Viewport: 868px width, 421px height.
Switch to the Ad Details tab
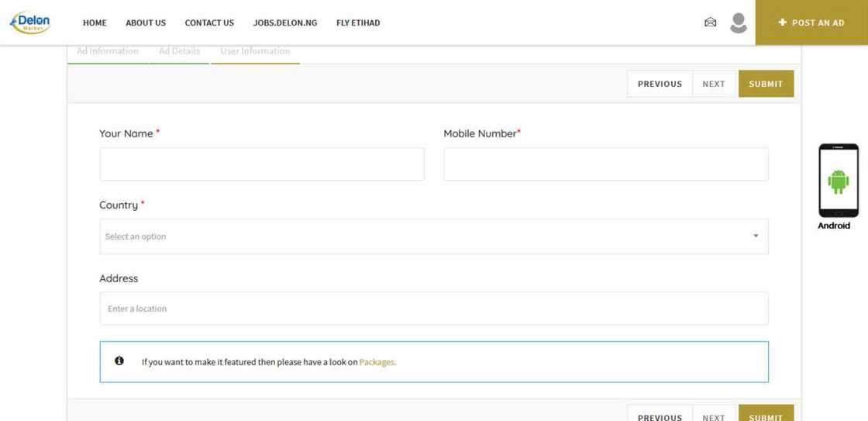coord(179,51)
